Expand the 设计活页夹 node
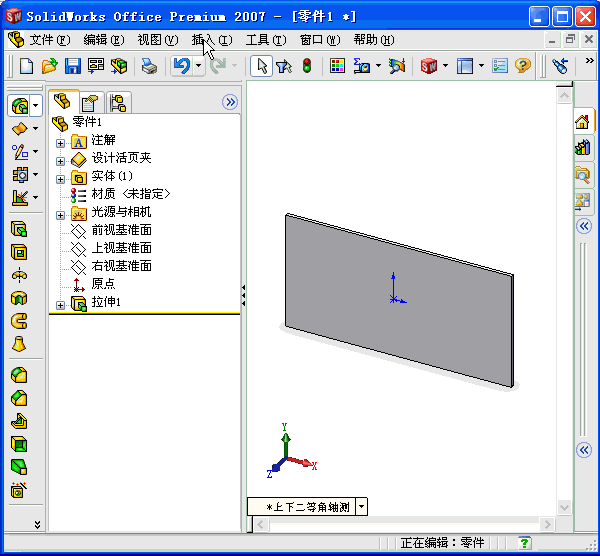 click(60, 161)
